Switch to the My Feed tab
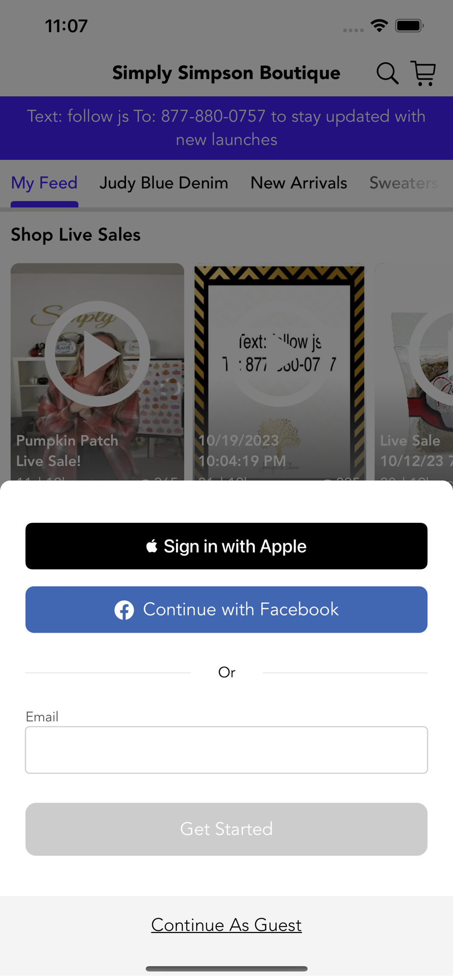Screen dimensions: 453x980 tap(44, 183)
